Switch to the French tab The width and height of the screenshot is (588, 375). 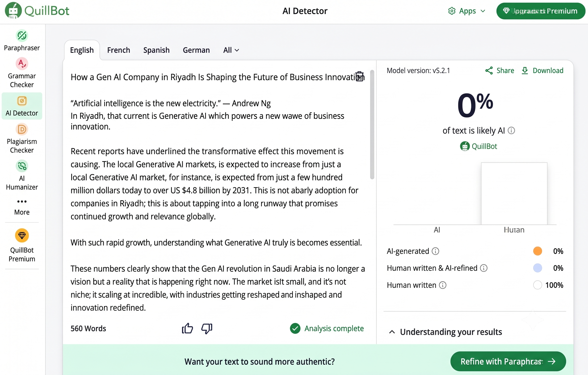119,50
